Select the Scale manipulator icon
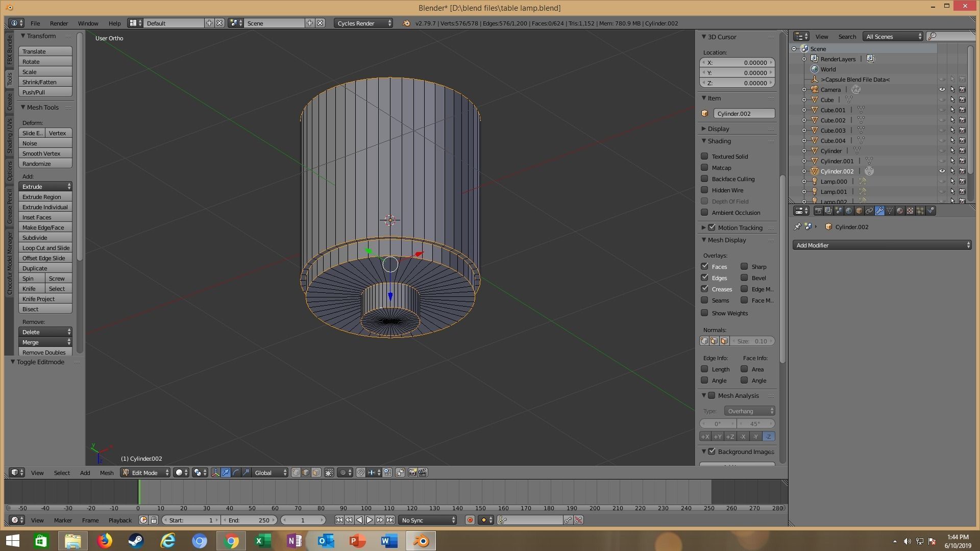The height and width of the screenshot is (551, 980). pos(246,472)
